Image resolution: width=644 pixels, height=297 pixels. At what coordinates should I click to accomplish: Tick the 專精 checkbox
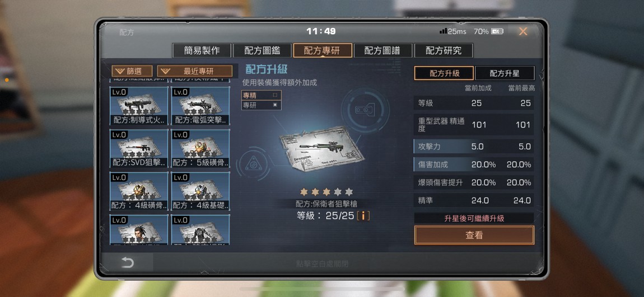point(275,95)
